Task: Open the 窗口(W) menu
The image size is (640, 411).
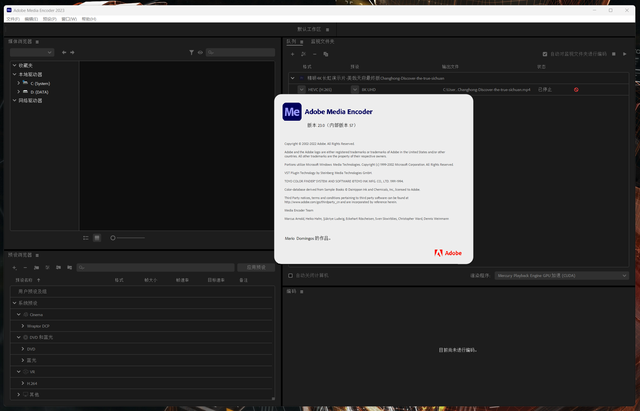Action: (69, 19)
